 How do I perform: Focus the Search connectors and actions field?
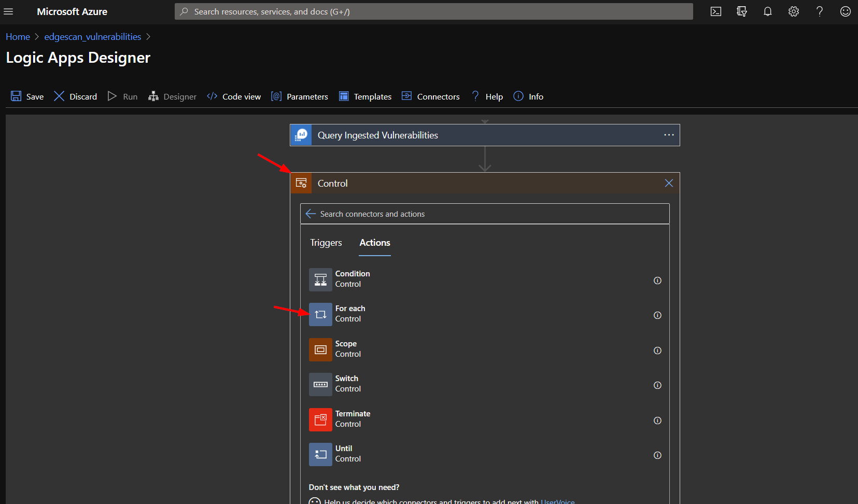point(485,214)
